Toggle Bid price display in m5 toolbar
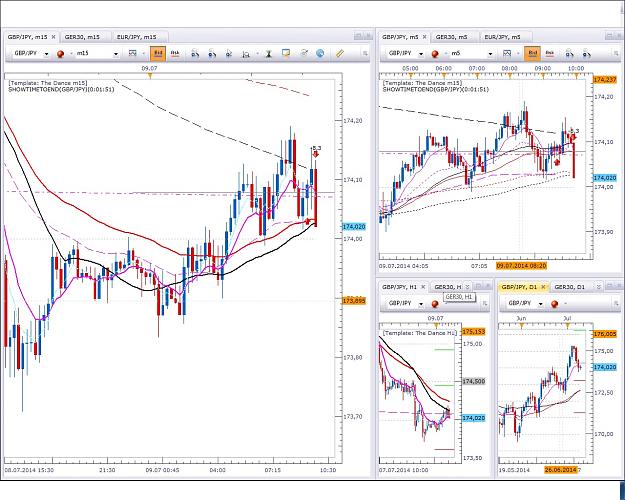Viewport: 625px width, 500px height. click(x=533, y=53)
